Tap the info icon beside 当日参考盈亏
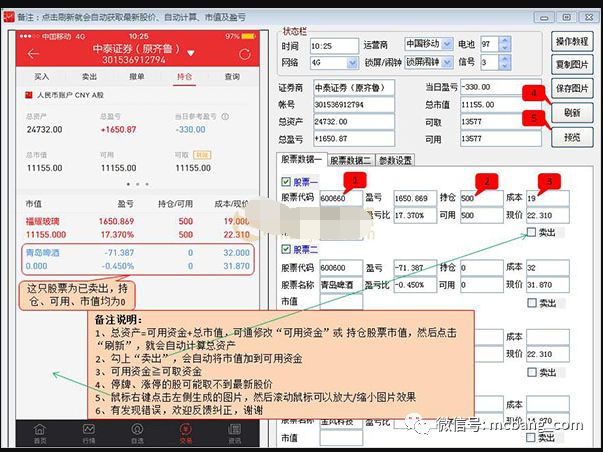The width and height of the screenshot is (603, 452). point(225,116)
